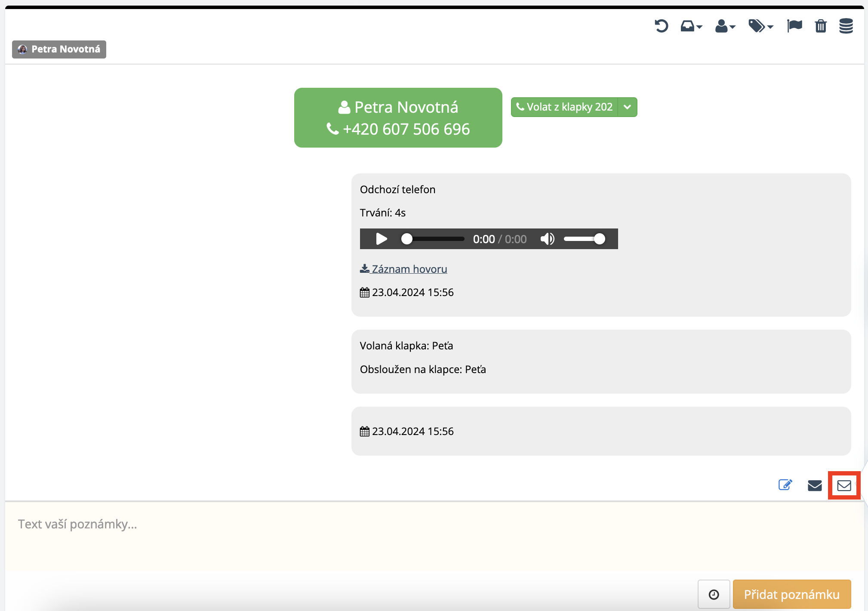
Task: Play the call recording audio
Action: click(x=381, y=239)
